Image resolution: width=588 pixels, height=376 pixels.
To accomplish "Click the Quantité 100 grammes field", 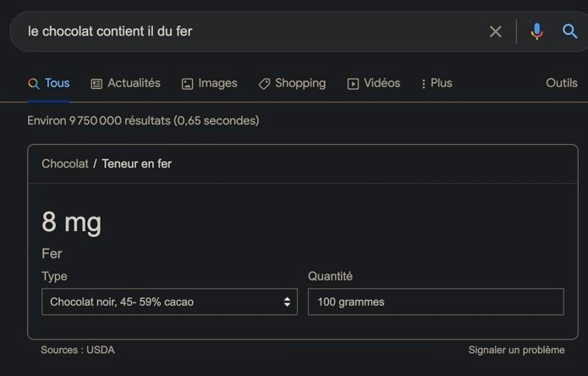I will click(436, 301).
